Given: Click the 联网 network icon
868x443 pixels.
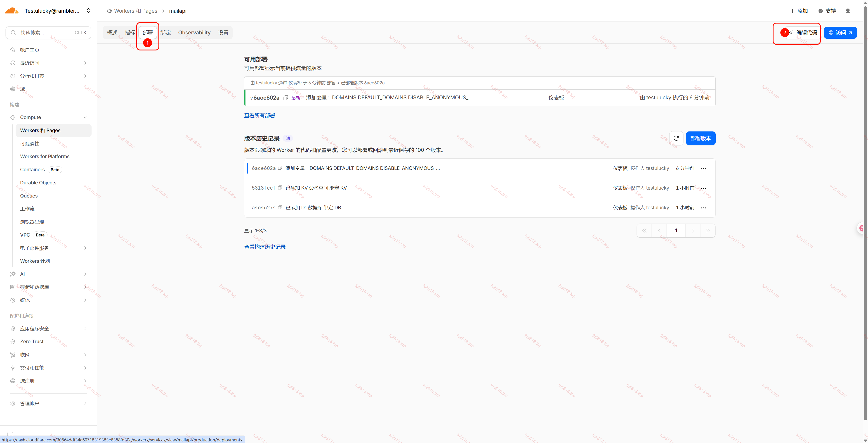Looking at the screenshot, I should tap(13, 355).
